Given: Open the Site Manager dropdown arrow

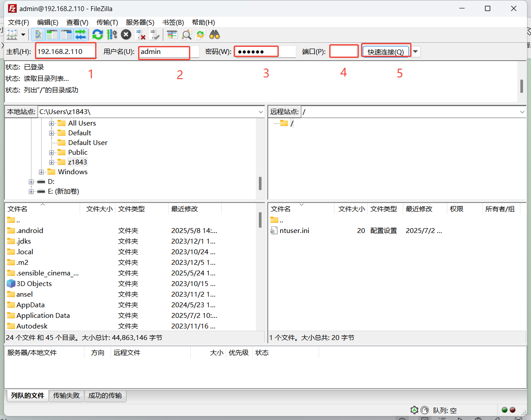Looking at the screenshot, I should tap(23, 34).
